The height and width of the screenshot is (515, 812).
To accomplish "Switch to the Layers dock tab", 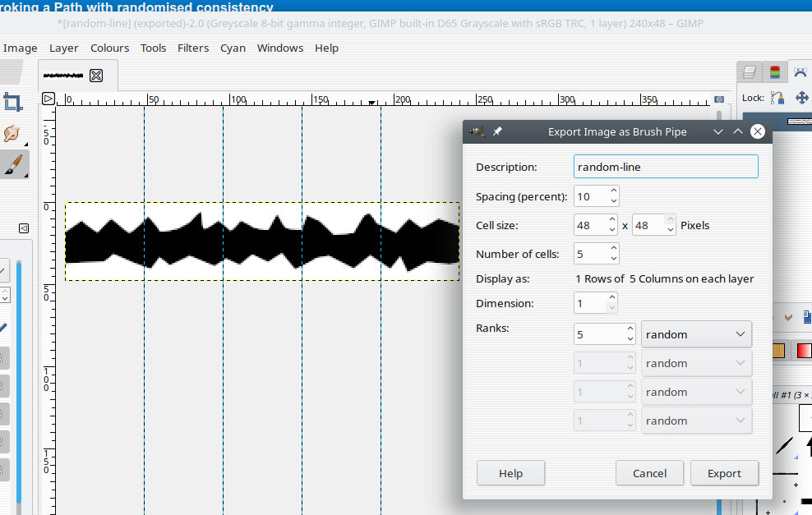I will click(x=749, y=72).
